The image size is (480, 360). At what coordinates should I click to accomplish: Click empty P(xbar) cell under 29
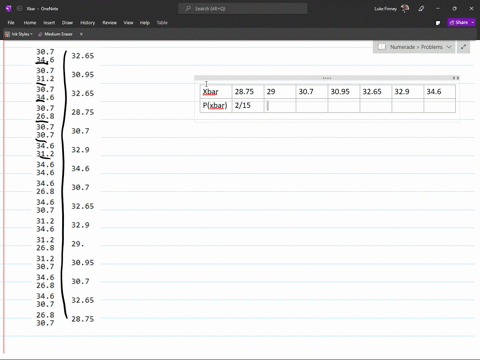(x=280, y=106)
